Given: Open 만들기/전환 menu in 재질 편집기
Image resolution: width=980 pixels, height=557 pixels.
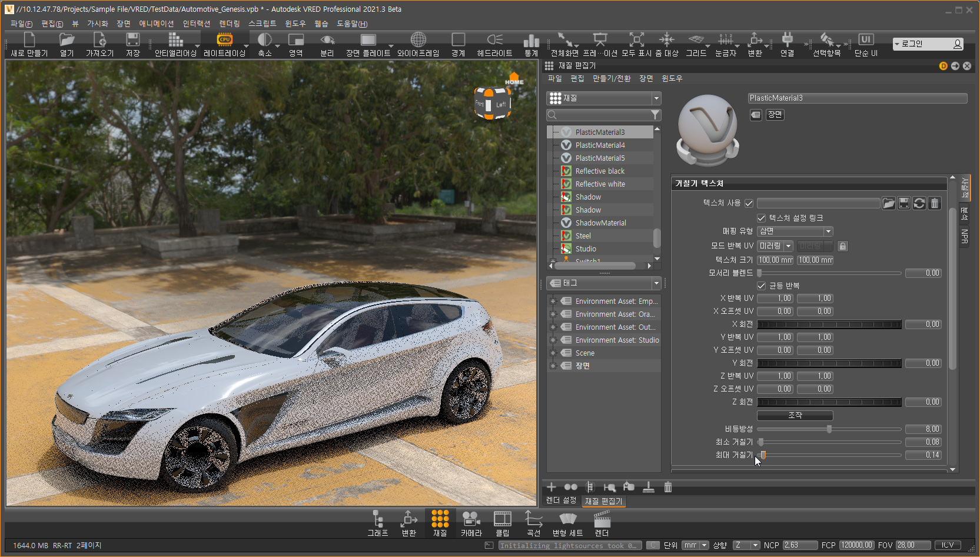Looking at the screenshot, I should click(612, 78).
